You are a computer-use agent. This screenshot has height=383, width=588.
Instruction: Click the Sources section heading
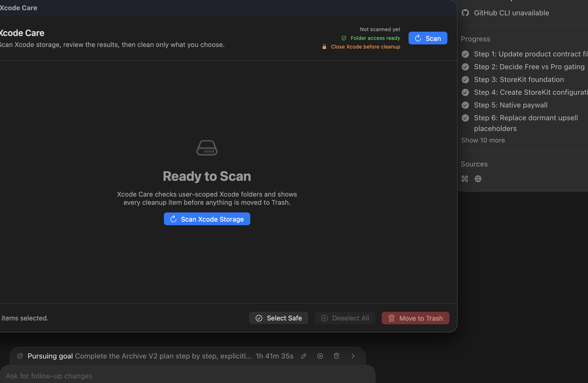coord(474,164)
